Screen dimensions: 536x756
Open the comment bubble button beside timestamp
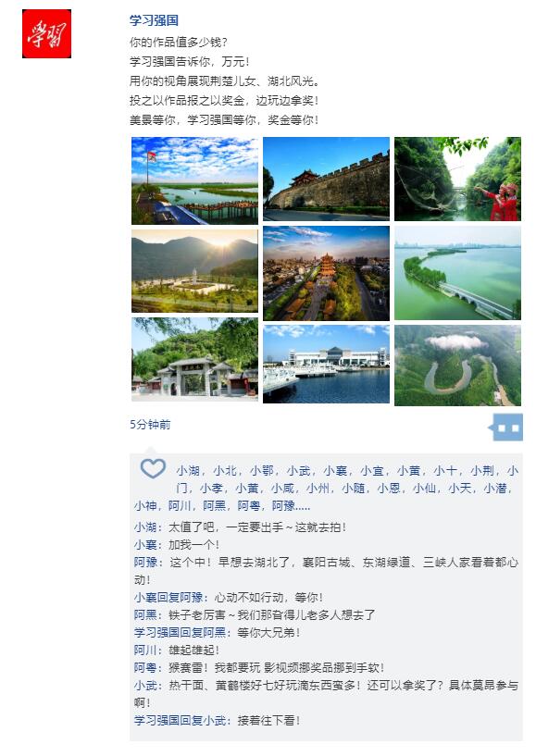pyautogui.click(x=506, y=428)
